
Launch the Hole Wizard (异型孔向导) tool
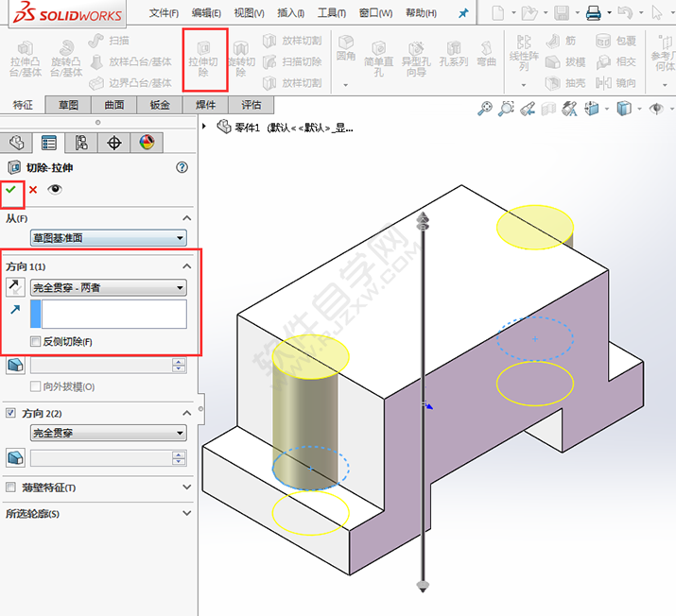[416, 60]
